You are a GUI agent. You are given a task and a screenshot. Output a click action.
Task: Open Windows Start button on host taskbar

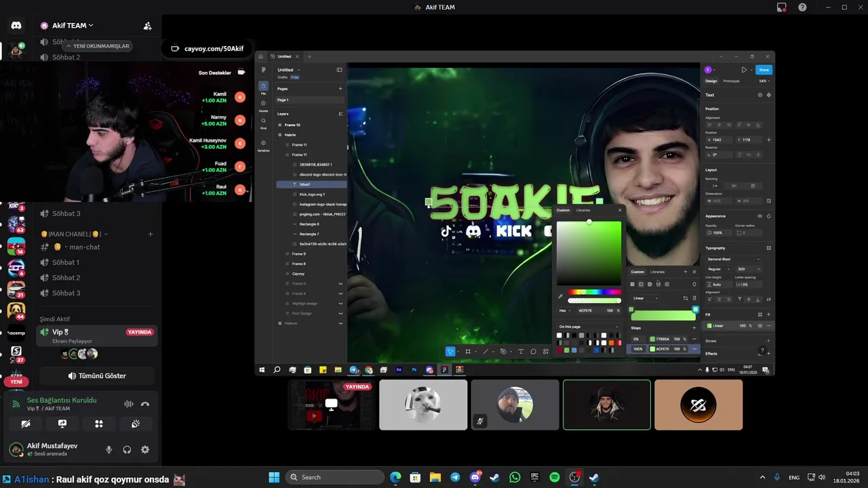pyautogui.click(x=274, y=477)
